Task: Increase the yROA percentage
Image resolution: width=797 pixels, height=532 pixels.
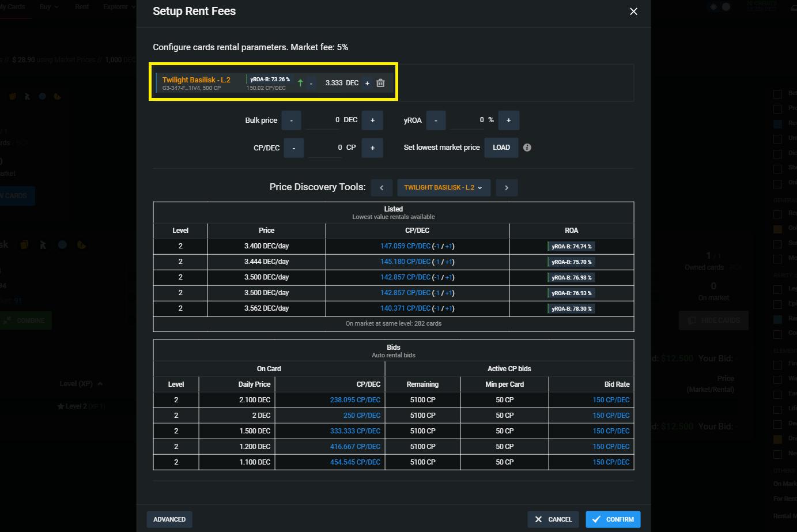Action: point(508,120)
